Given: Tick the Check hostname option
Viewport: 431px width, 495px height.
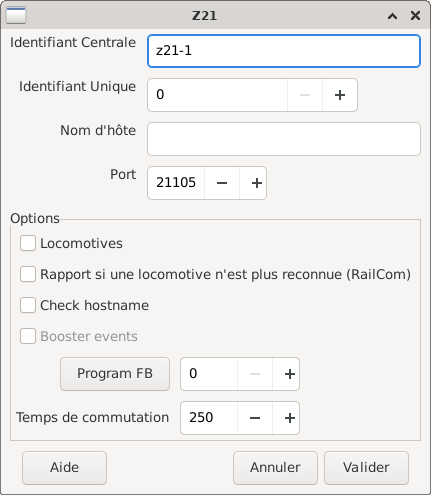Looking at the screenshot, I should pos(28,305).
